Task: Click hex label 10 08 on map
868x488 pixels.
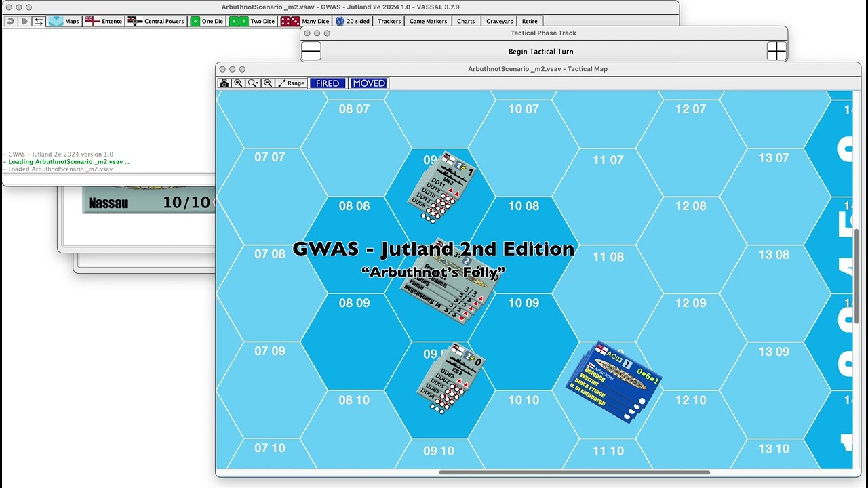Action: point(524,206)
